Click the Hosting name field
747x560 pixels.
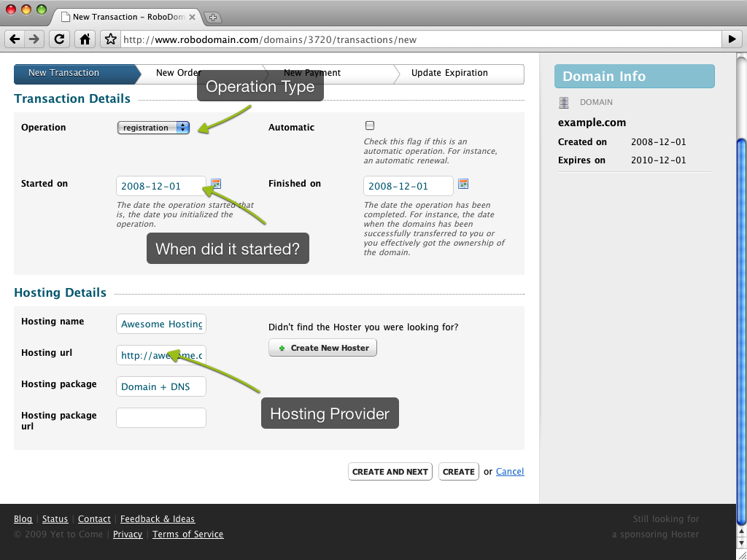(x=161, y=324)
